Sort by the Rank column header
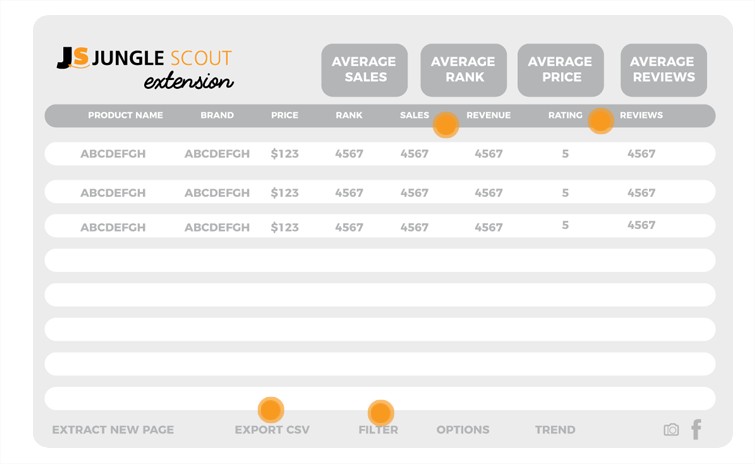Screen dimensions: 755x464 pyautogui.click(x=349, y=115)
